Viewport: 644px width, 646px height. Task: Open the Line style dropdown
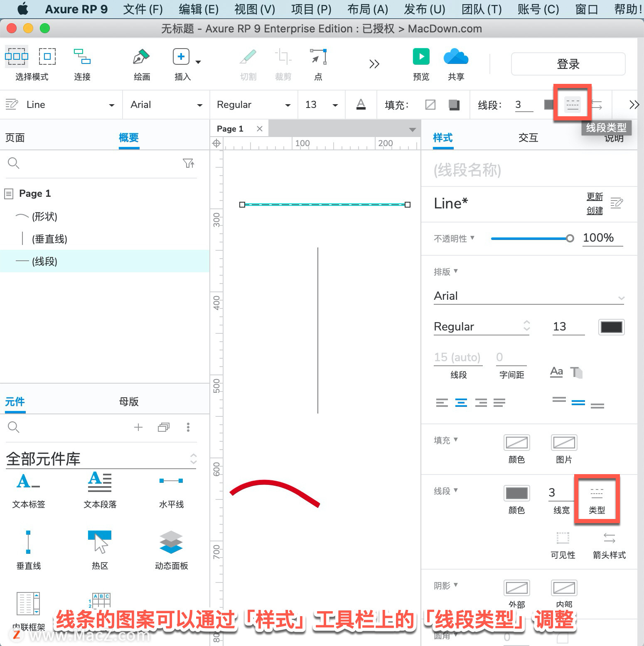coord(70,105)
